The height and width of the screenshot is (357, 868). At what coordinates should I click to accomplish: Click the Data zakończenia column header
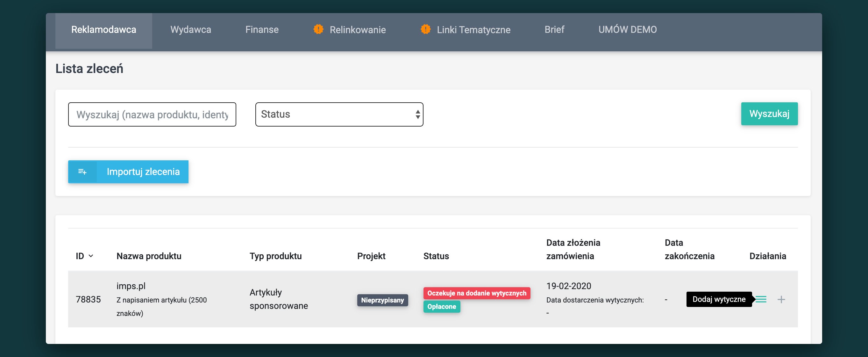(689, 249)
